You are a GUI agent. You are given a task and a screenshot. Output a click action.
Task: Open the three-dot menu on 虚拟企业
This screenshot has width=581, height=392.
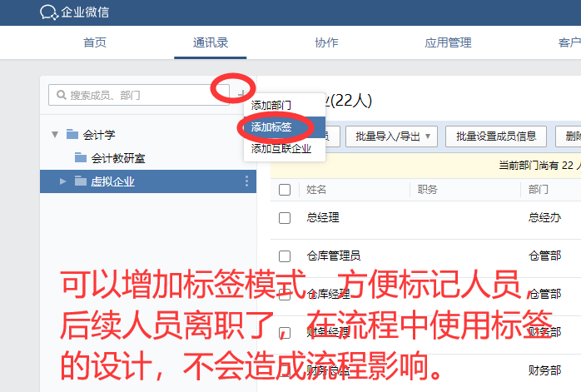click(x=246, y=181)
